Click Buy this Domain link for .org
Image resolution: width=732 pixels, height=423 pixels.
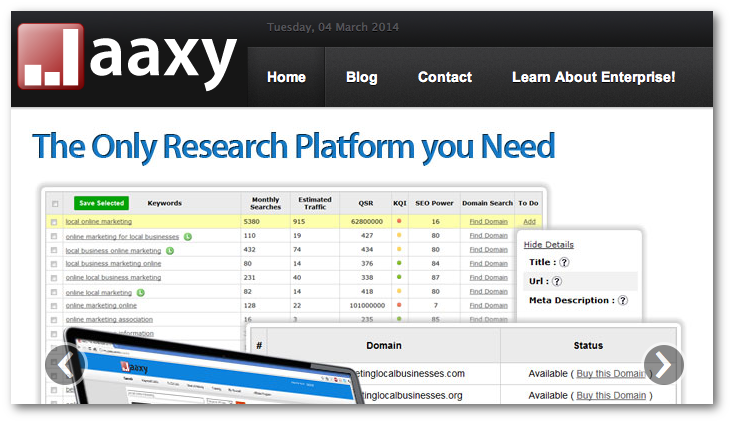611,395
